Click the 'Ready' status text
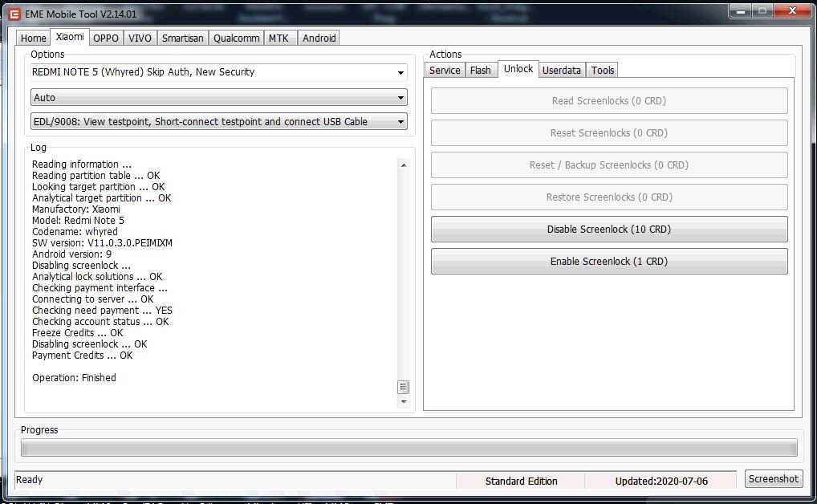 29,479
